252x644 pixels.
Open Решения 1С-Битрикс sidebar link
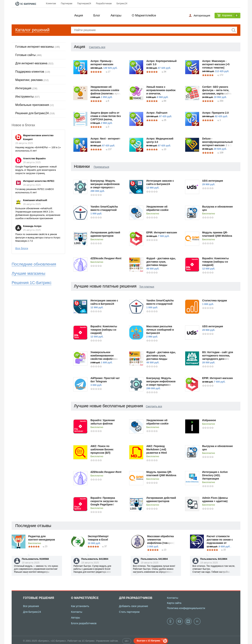point(32,283)
